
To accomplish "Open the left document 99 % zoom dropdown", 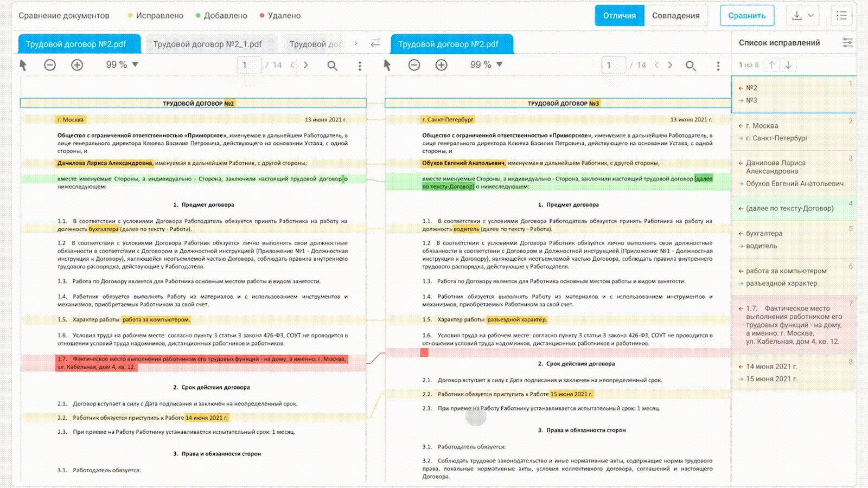I will click(x=123, y=65).
